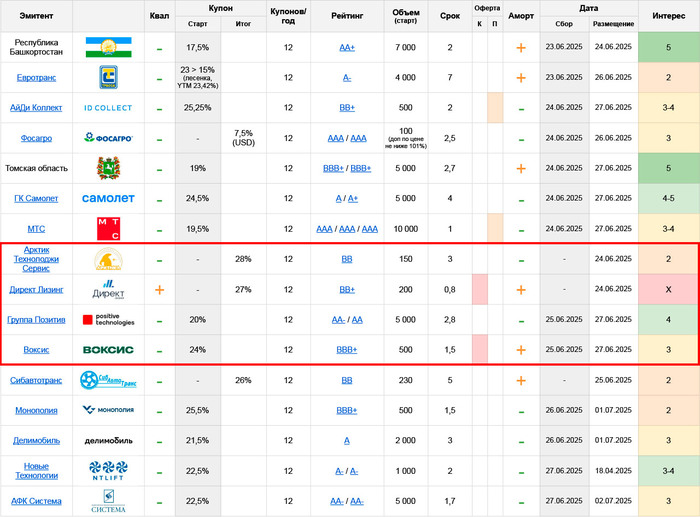
Task: Click the Томская область coat of arms
Action: [x=108, y=168]
